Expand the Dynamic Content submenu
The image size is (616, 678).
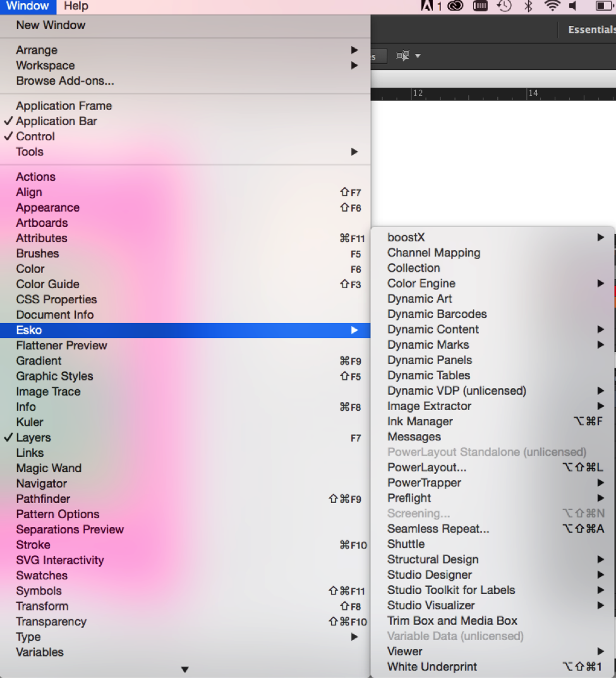pos(493,329)
